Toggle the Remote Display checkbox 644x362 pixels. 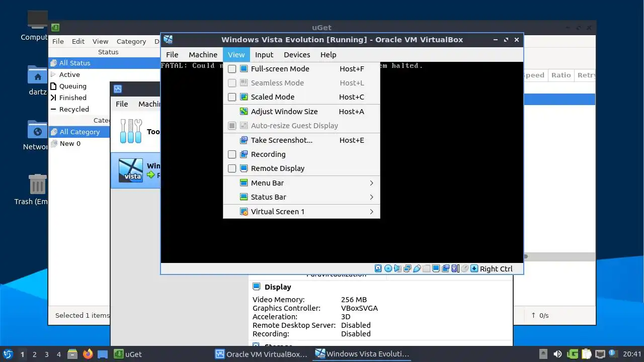[232, 168]
